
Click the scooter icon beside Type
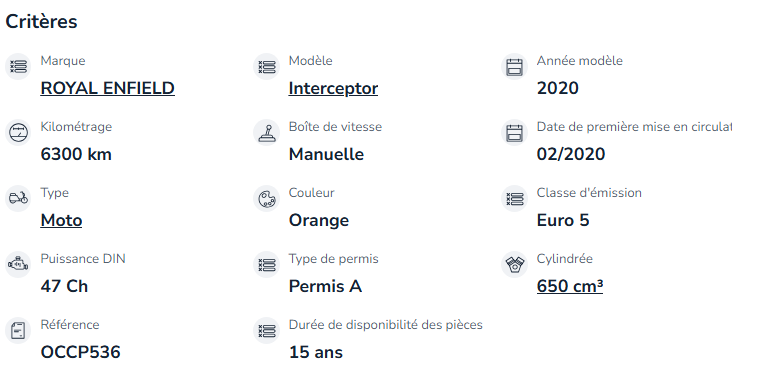click(18, 198)
